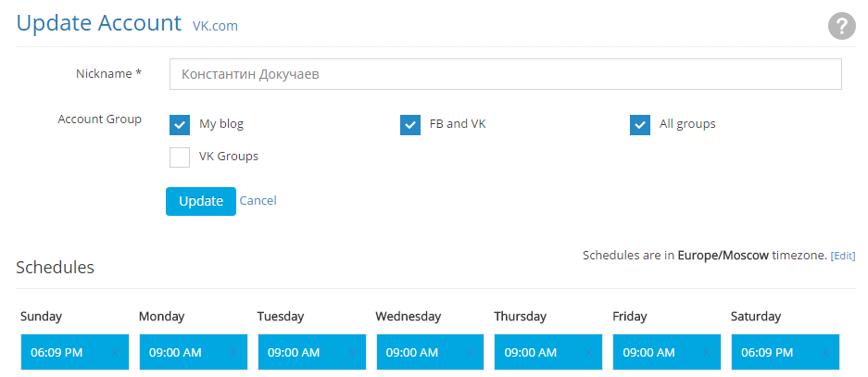Select the Saturday 06:09 PM time block

point(768,353)
